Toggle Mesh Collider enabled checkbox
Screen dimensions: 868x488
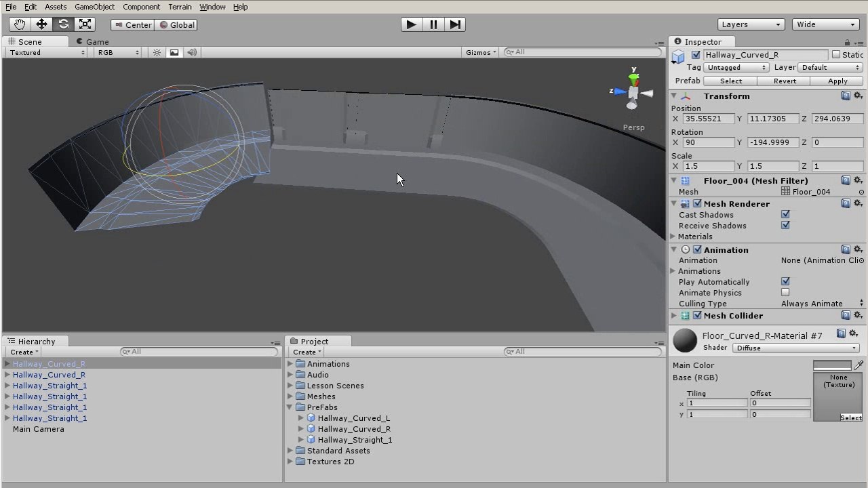[697, 315]
